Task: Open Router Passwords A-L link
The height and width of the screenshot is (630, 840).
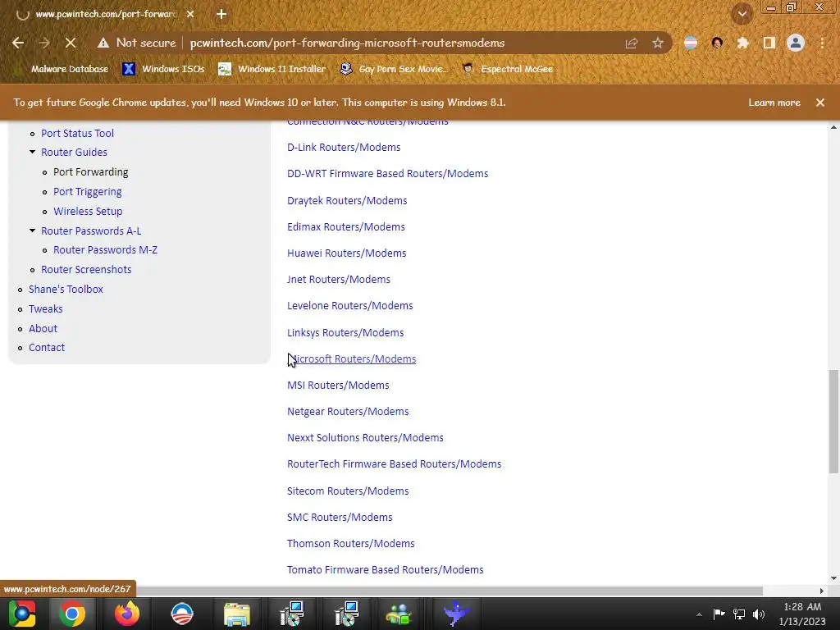Action: coord(91,231)
